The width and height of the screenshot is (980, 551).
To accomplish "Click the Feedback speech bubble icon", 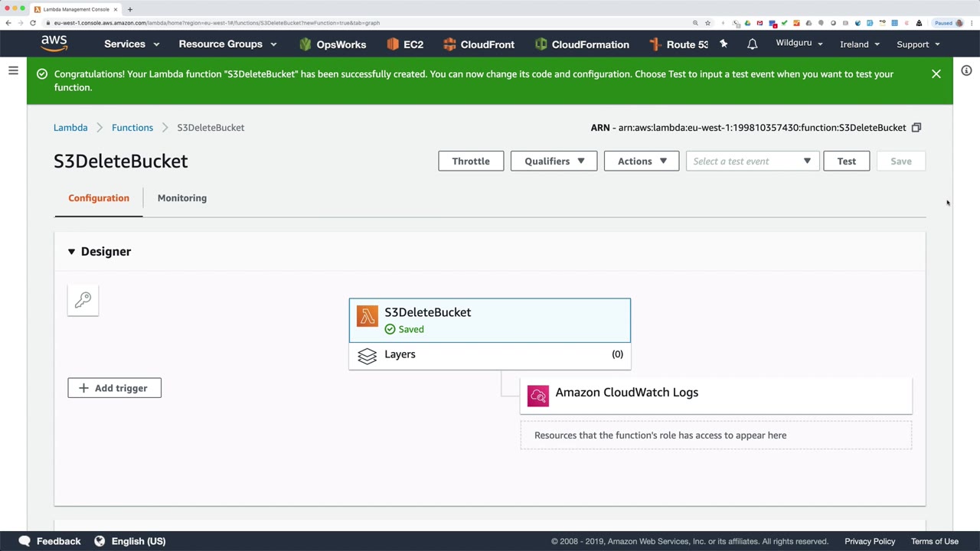I will tap(24, 541).
